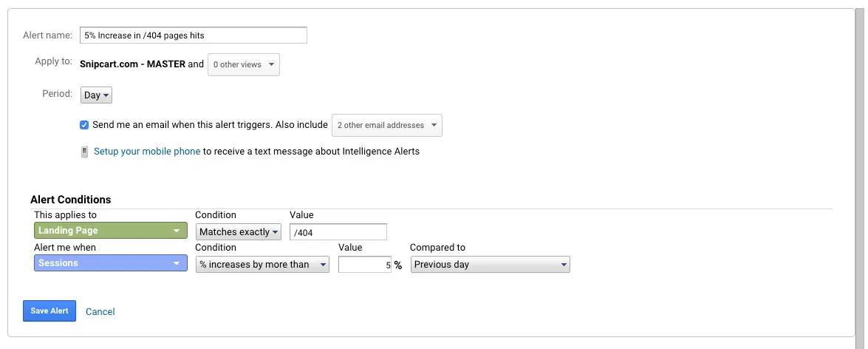Open the '0 other views' dropdown
868x349 pixels.
click(x=243, y=64)
